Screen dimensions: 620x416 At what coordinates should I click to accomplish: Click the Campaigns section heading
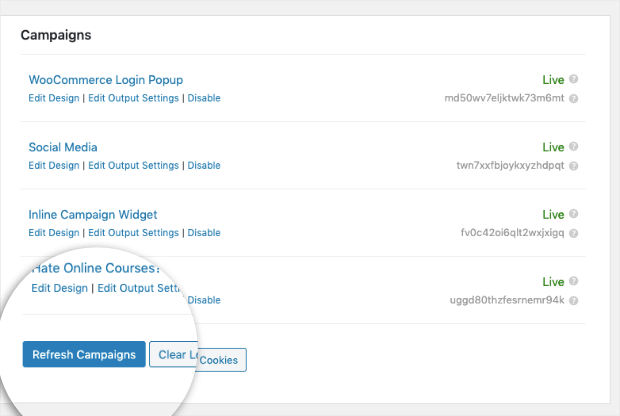click(56, 35)
